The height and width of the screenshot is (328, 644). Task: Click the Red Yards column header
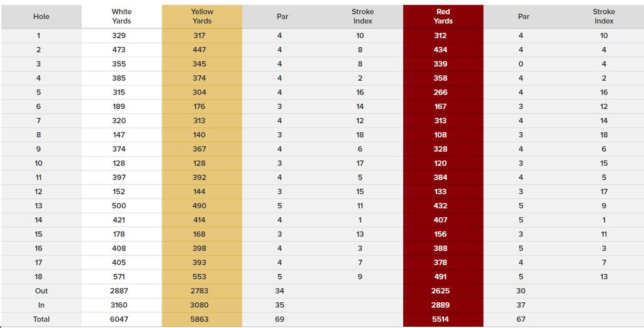pyautogui.click(x=443, y=16)
